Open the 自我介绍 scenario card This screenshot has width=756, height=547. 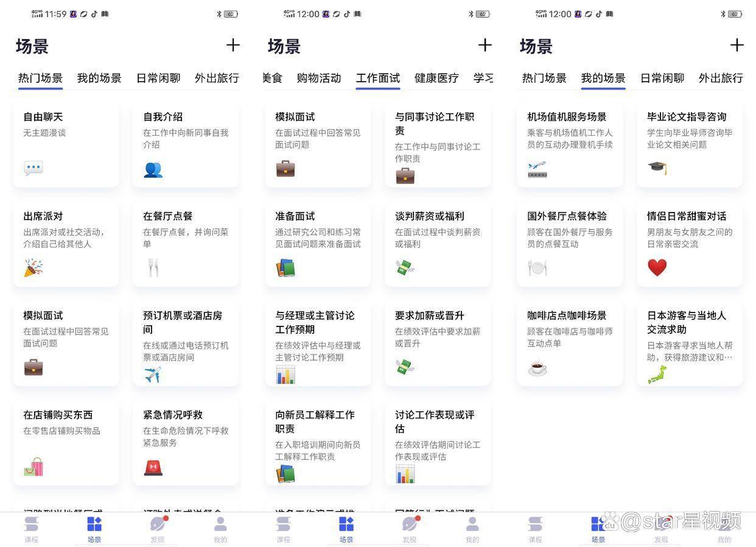click(186, 144)
